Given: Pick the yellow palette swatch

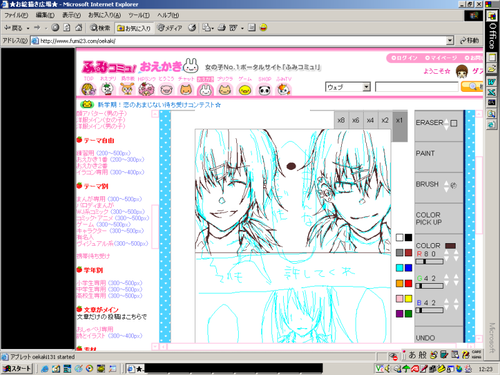Looking at the screenshot, I should coord(408,299).
